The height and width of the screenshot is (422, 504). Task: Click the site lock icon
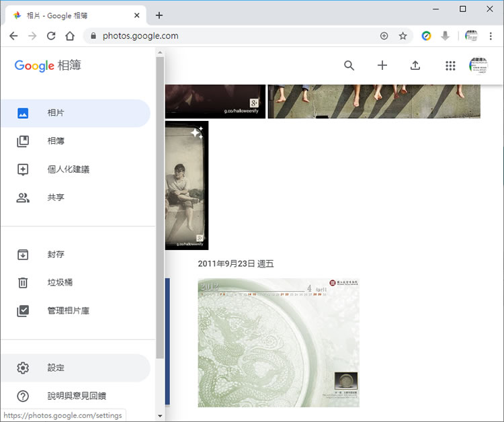(93, 36)
